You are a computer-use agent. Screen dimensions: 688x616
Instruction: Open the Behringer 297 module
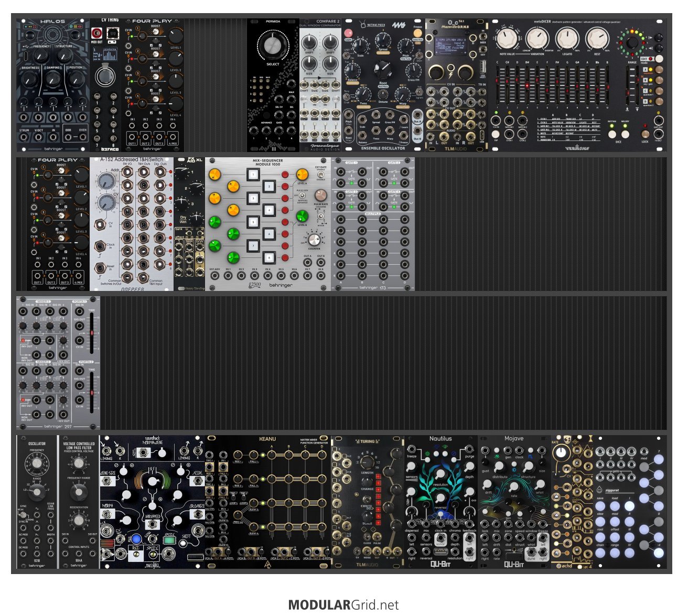(x=58, y=362)
